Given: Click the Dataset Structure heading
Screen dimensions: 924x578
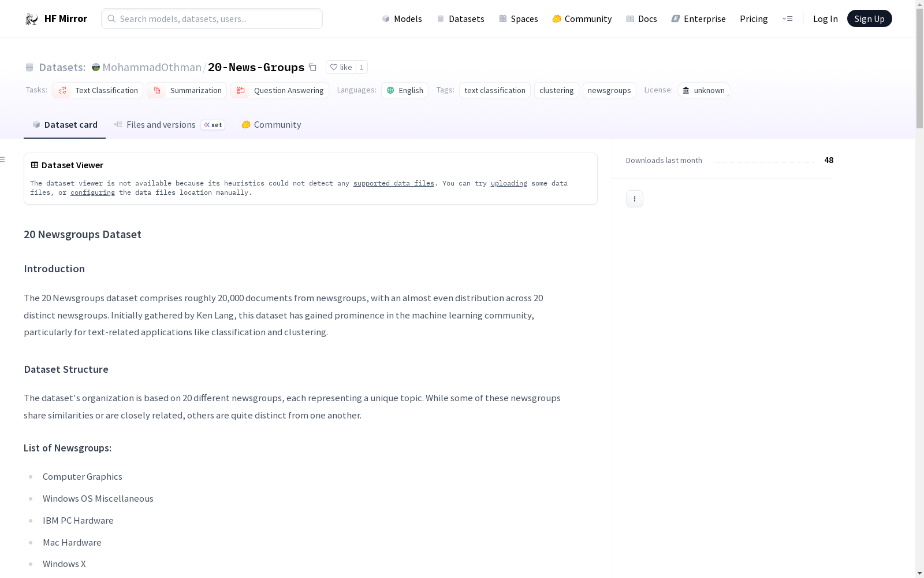Looking at the screenshot, I should pos(66,369).
